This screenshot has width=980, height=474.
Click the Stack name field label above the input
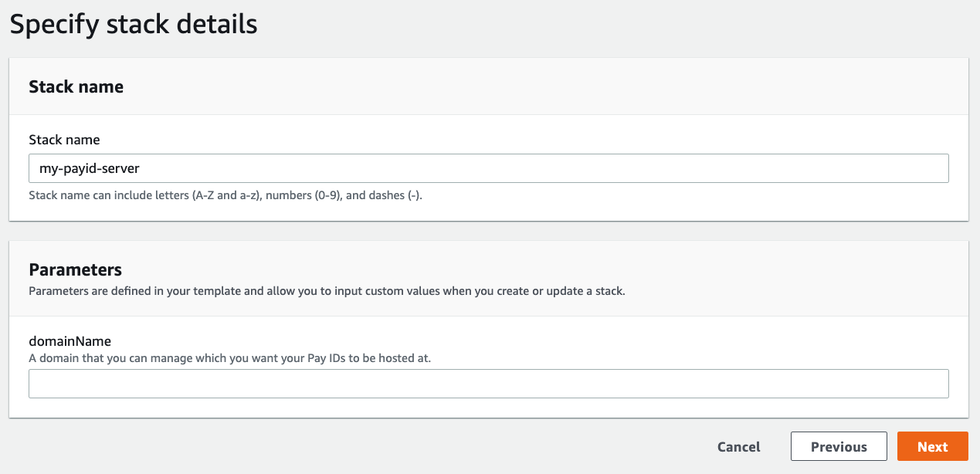64,140
